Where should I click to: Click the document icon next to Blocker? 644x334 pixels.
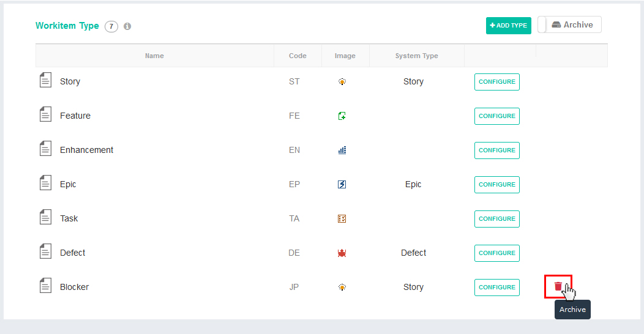tap(45, 286)
